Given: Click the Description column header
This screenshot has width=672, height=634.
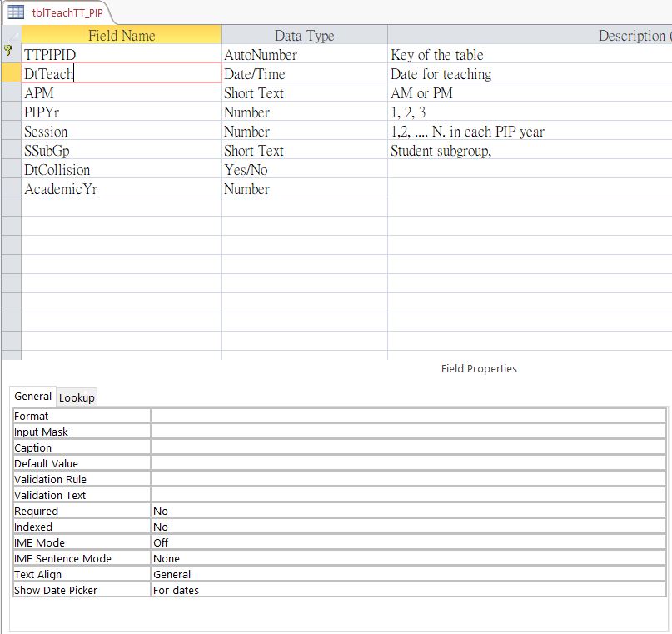Looking at the screenshot, I should tap(530, 35).
